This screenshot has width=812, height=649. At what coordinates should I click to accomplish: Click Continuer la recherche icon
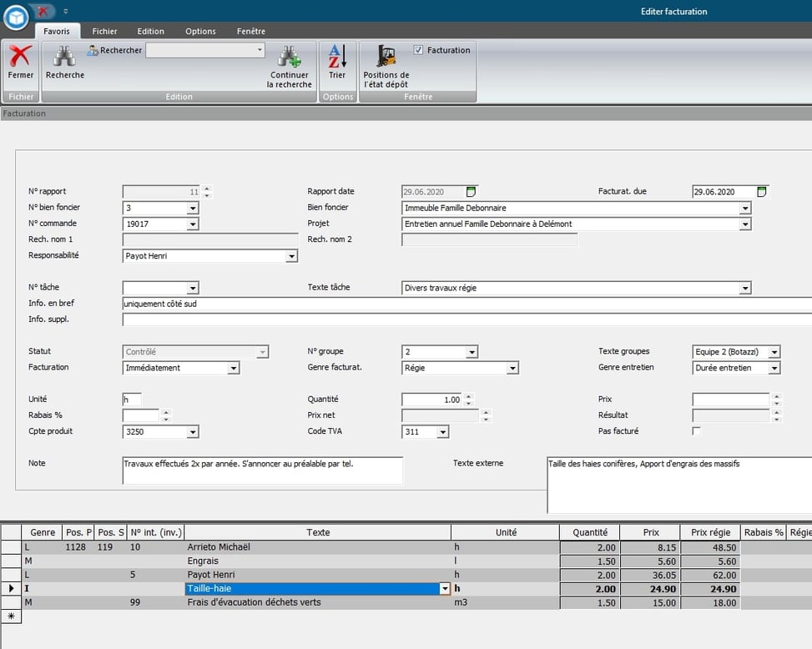pos(289,57)
